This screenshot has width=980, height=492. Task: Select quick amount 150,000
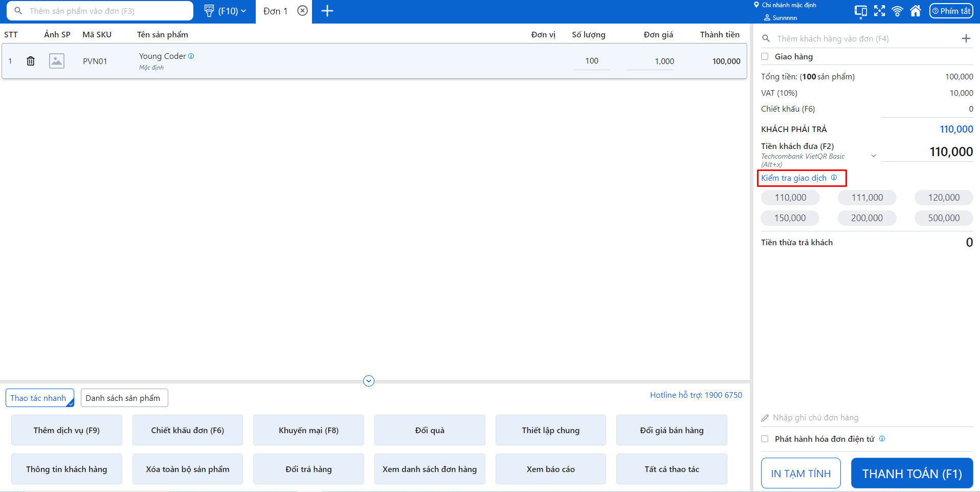point(790,218)
